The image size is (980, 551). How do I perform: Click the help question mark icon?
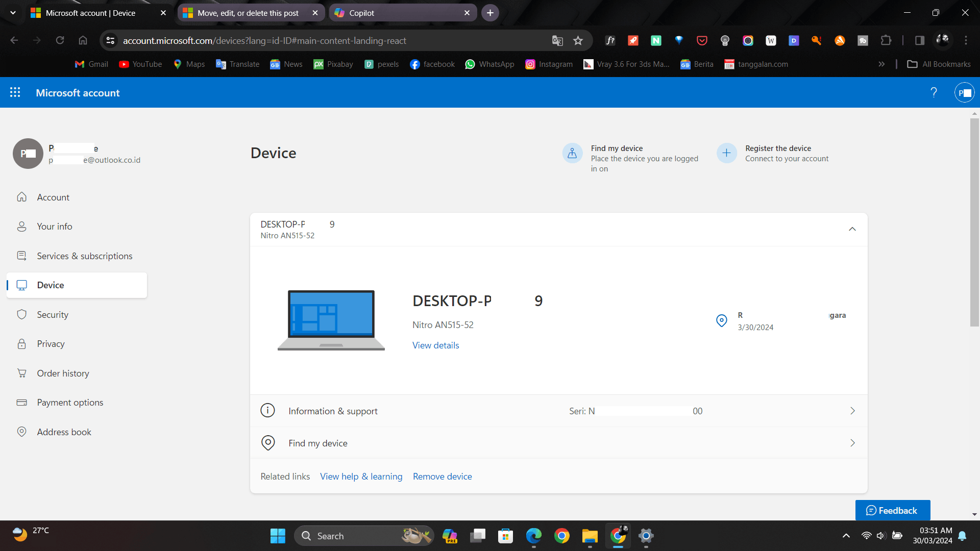coord(934,92)
